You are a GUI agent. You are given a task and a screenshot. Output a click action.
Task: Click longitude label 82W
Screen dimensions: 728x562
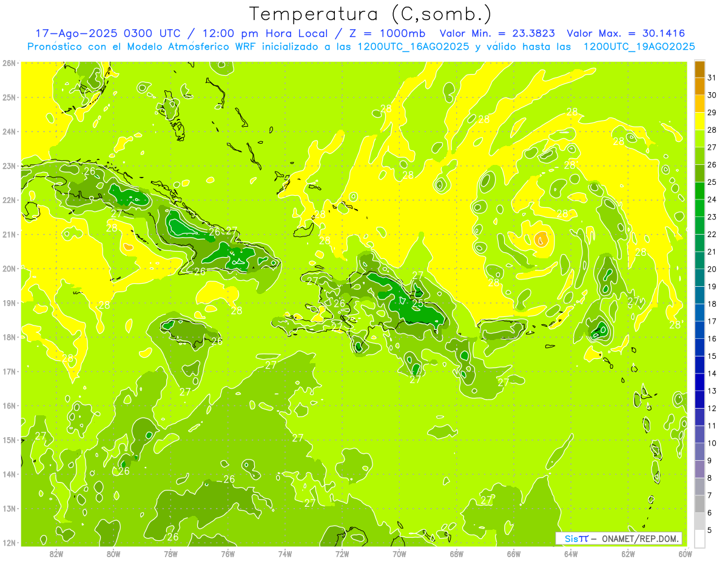pyautogui.click(x=56, y=554)
